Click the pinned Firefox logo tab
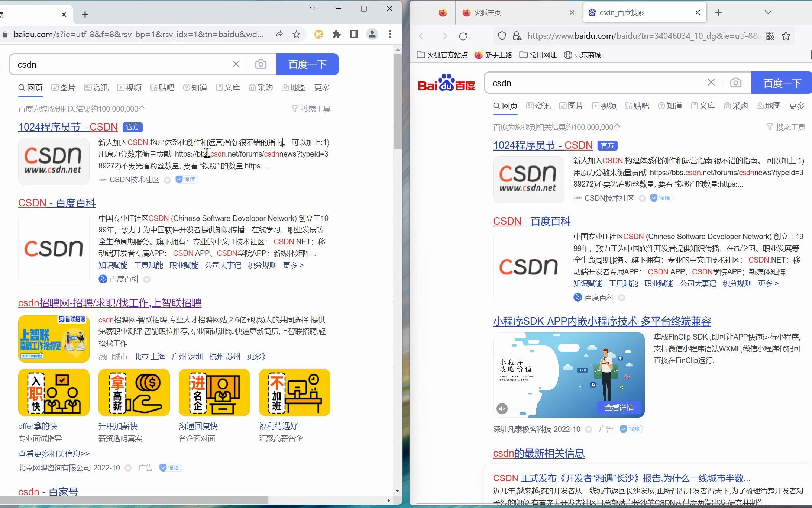Screen dimensions: 812x508 coord(443,13)
